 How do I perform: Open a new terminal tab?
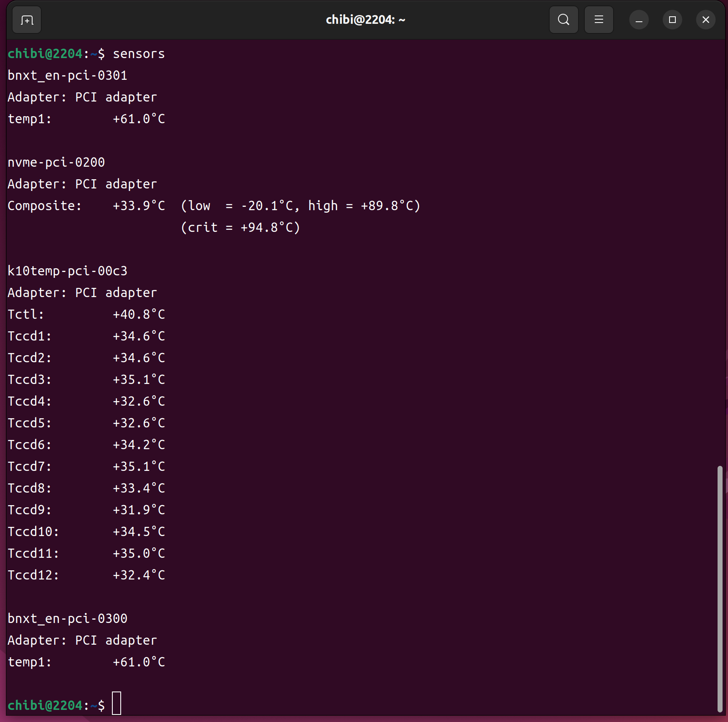coord(27,20)
